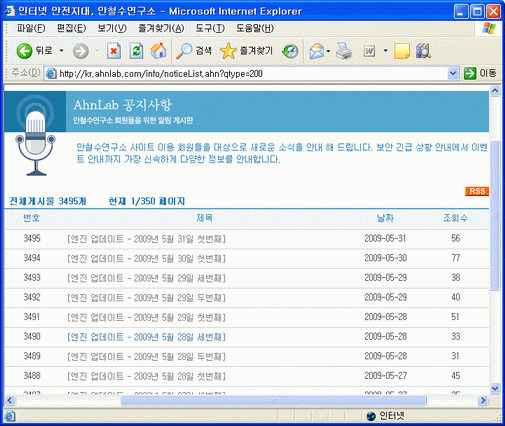Viewport: 505px width, 426px height.
Task: Maximize the Internet Explorer window
Action: [477, 12]
